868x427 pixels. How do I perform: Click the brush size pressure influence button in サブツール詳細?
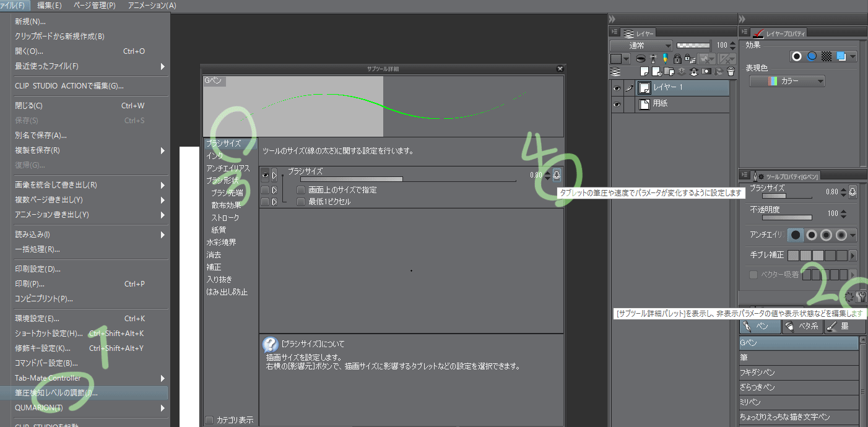pos(557,175)
